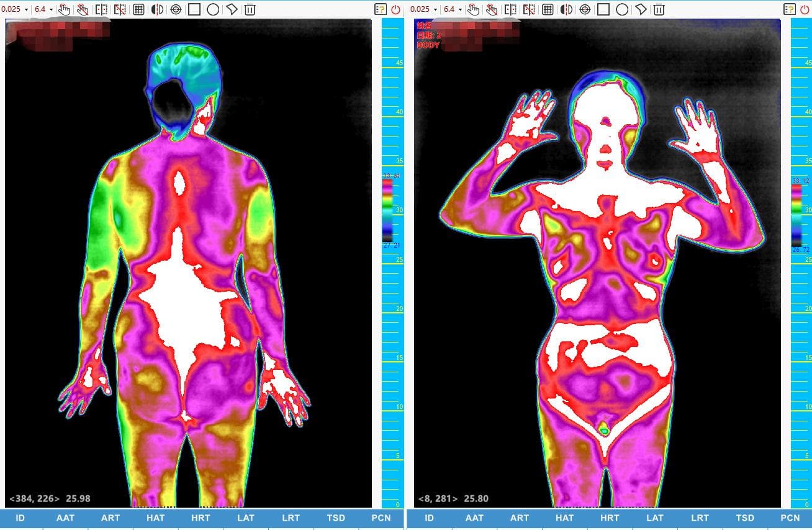
Task: Select the LRT tab in right panel
Action: pyautogui.click(x=700, y=518)
